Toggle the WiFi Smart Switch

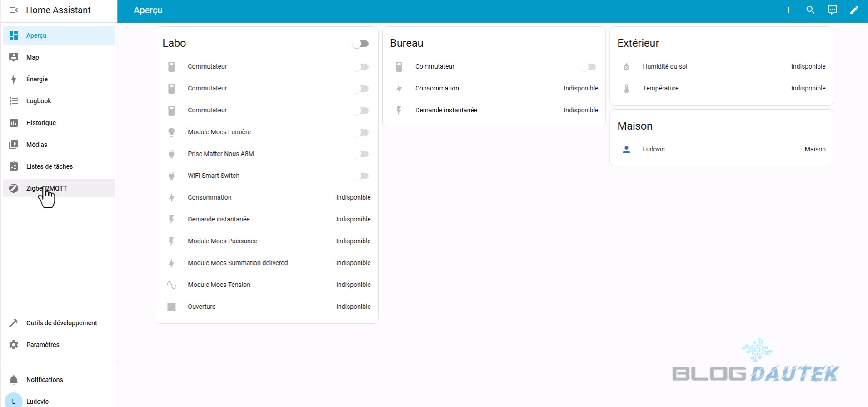(x=362, y=176)
